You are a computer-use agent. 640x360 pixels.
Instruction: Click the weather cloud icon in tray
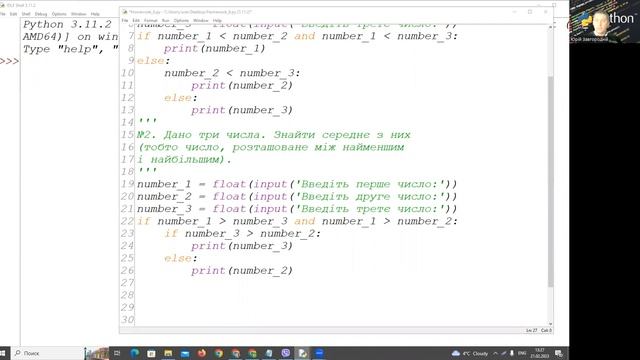(x=456, y=353)
